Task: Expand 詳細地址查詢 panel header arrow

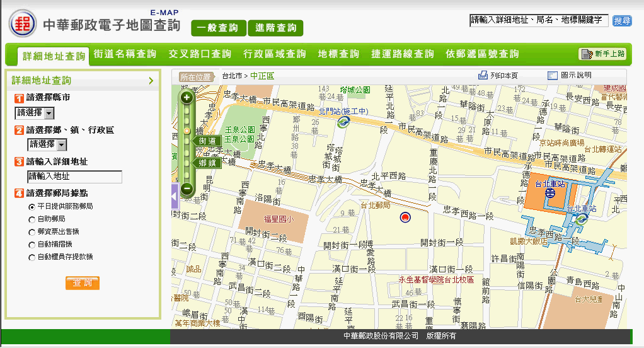Action: point(151,81)
